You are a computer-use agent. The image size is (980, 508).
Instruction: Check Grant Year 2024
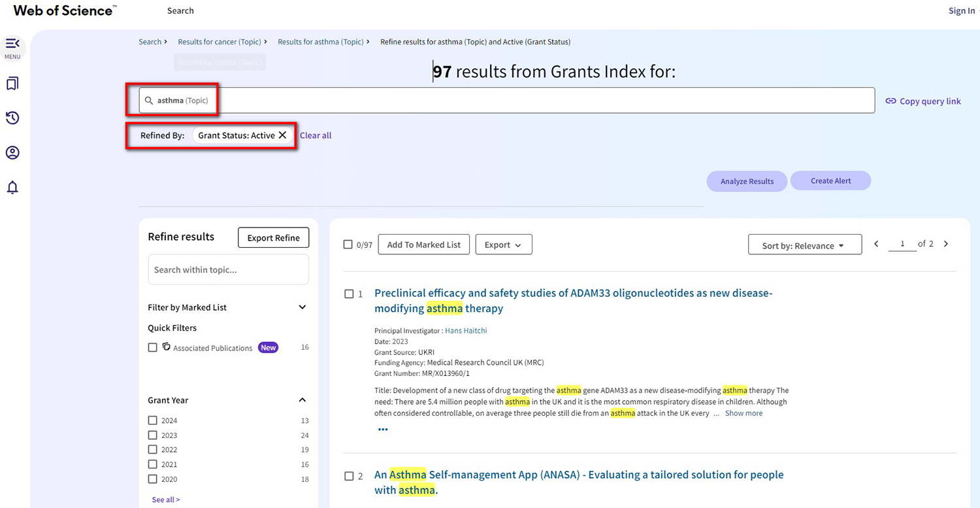(153, 420)
